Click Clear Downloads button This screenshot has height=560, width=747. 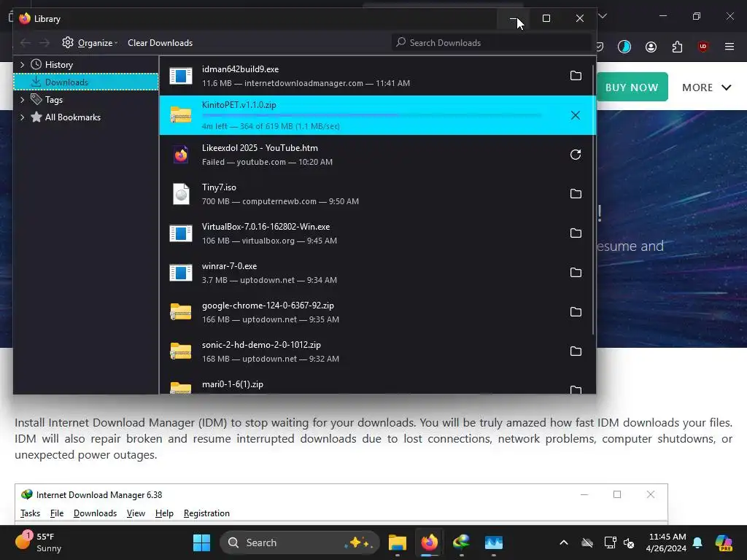click(160, 43)
